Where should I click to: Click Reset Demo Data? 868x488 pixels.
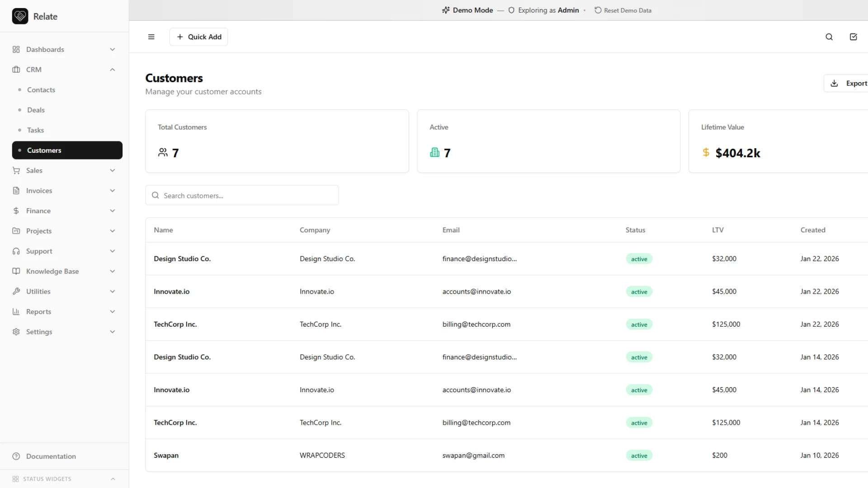623,10
